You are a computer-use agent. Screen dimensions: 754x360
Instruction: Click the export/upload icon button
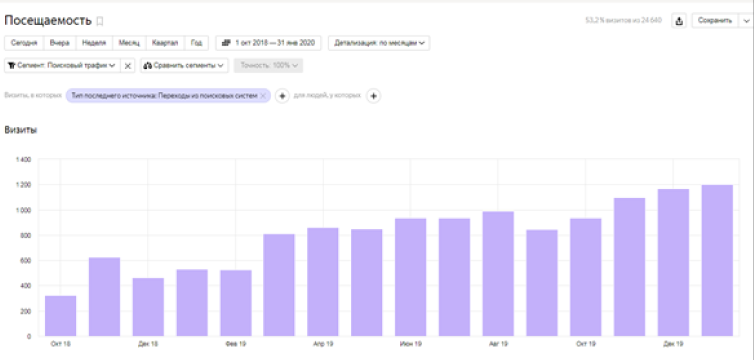(x=679, y=21)
